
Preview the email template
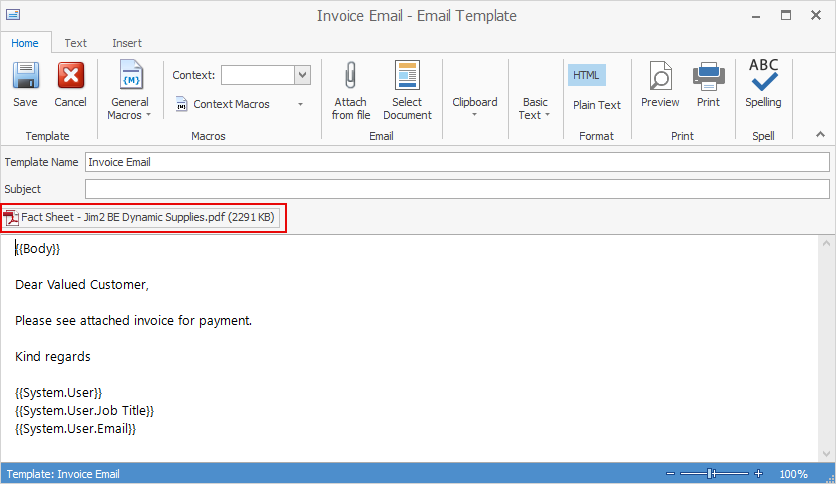(x=660, y=85)
